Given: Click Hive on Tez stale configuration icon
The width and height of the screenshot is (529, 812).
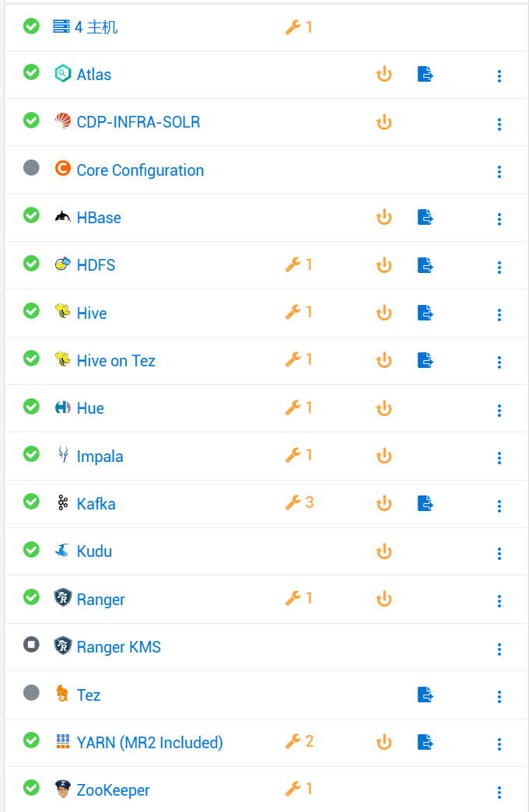Looking at the screenshot, I should tap(425, 360).
